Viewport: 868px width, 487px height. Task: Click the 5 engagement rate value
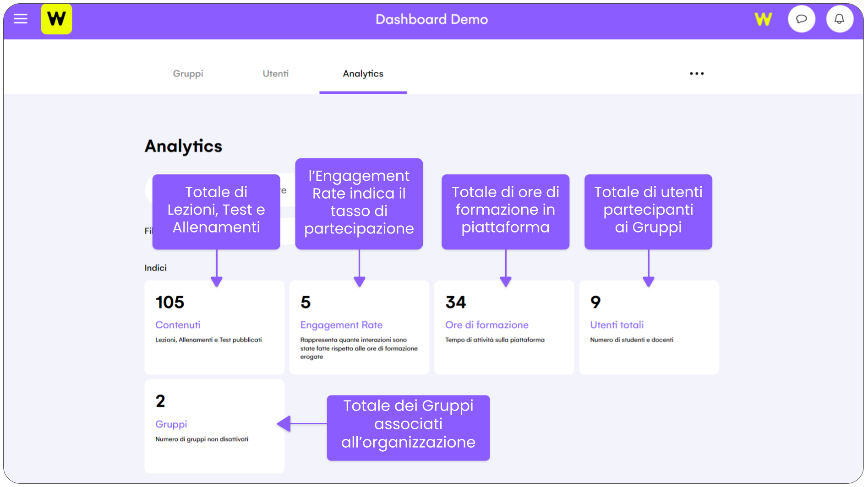(306, 302)
